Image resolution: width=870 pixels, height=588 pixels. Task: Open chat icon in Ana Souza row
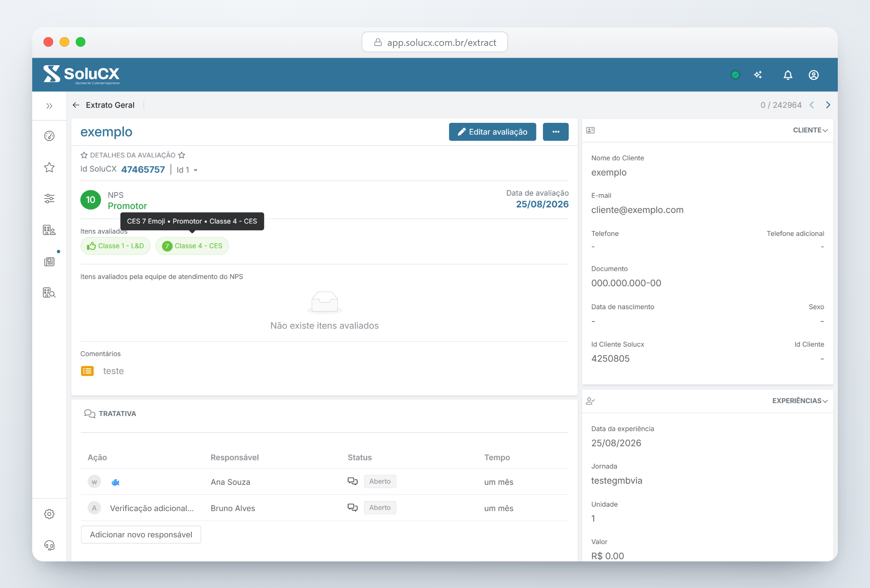point(352,481)
